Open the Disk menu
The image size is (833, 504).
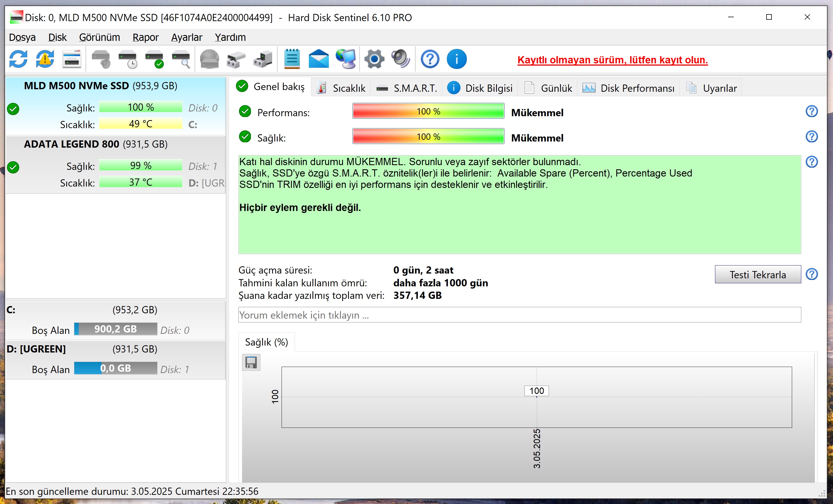tap(57, 37)
